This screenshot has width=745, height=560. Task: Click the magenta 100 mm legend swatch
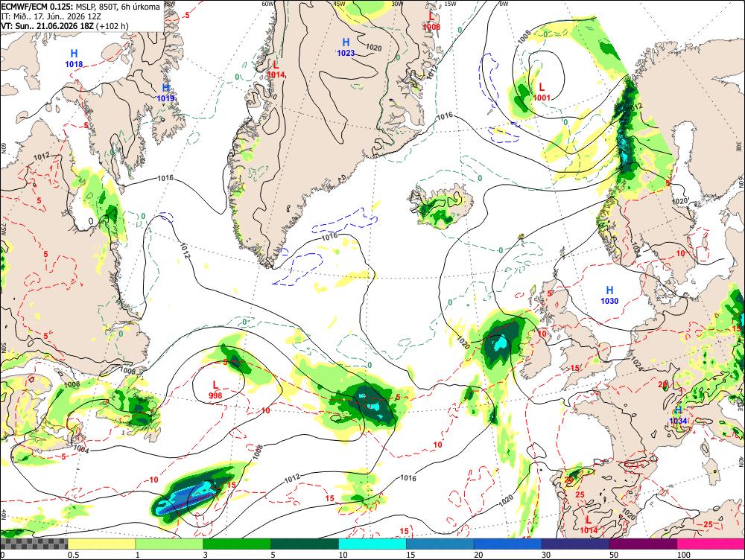[711, 544]
